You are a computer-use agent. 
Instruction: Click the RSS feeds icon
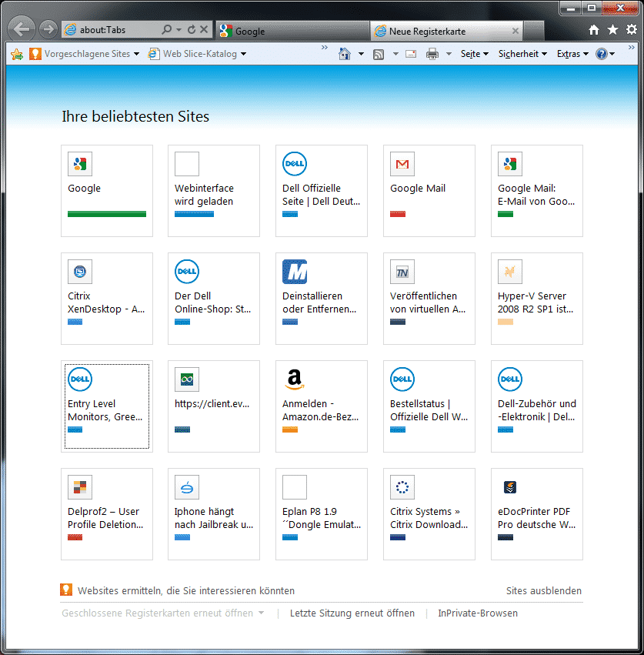point(379,55)
